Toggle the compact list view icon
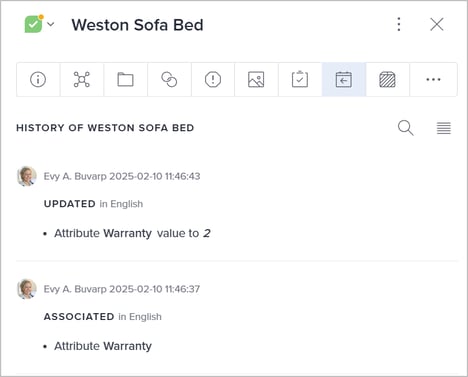This screenshot has width=468, height=377. pyautogui.click(x=444, y=128)
